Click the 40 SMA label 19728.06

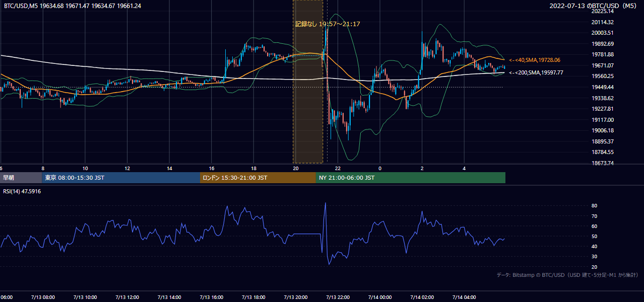point(535,60)
